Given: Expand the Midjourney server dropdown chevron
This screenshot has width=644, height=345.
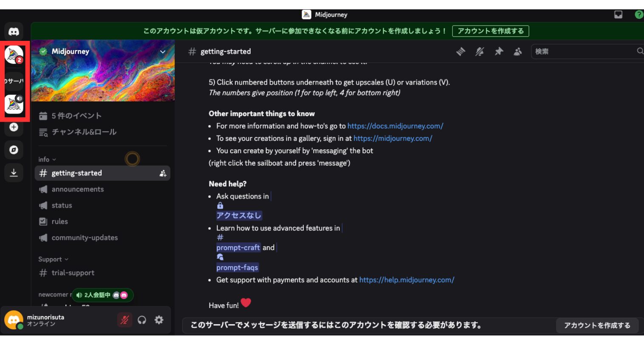Looking at the screenshot, I should pos(163,51).
